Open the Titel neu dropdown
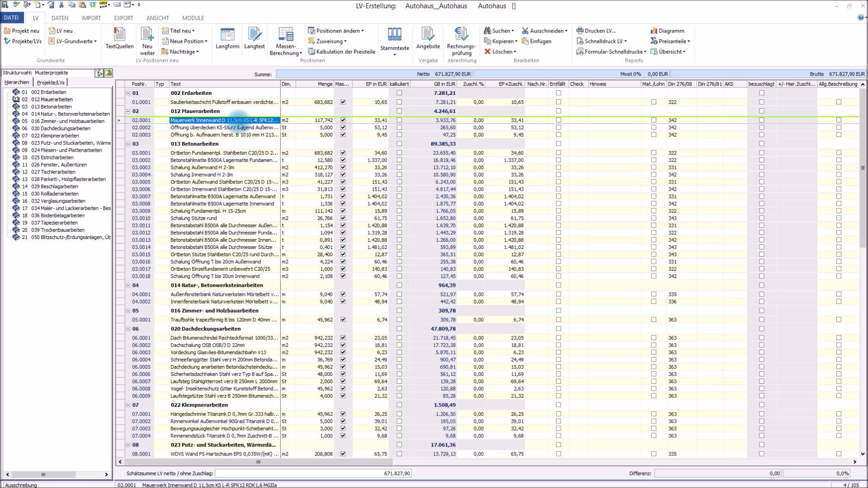This screenshot has width=868, height=488. click(x=178, y=31)
